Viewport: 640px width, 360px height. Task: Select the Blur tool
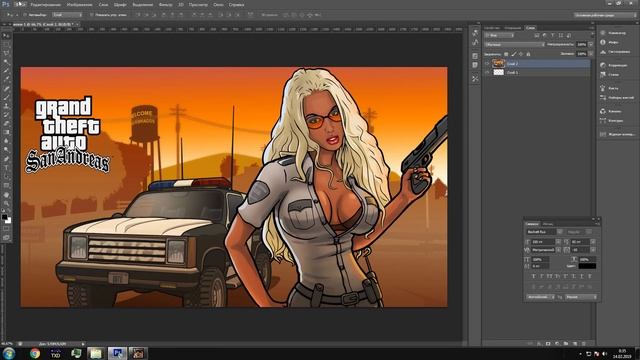click(x=6, y=141)
